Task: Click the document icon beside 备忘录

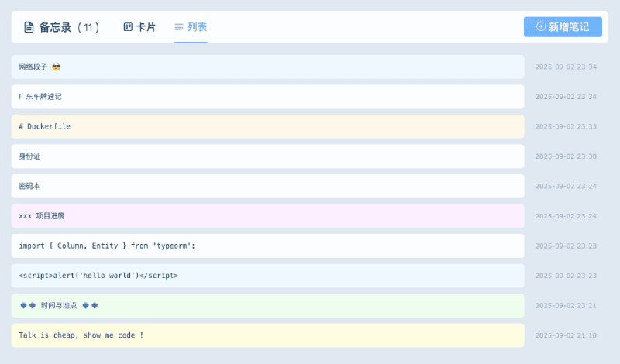Action: (29, 27)
